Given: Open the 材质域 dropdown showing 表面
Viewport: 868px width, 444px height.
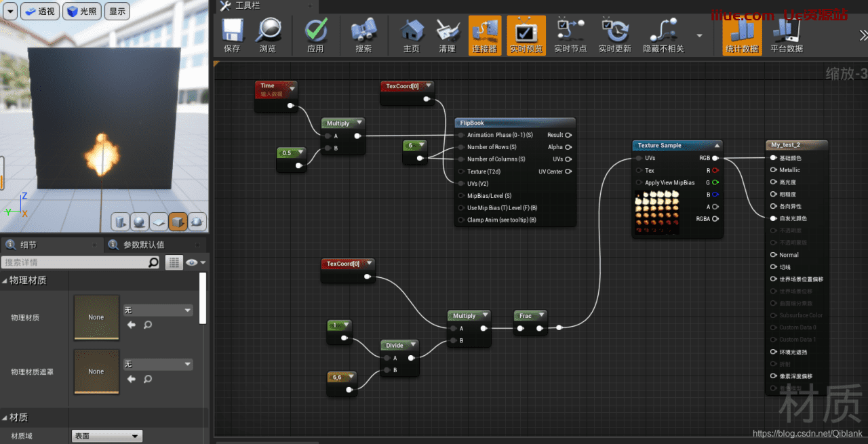Looking at the screenshot, I should coord(107,437).
